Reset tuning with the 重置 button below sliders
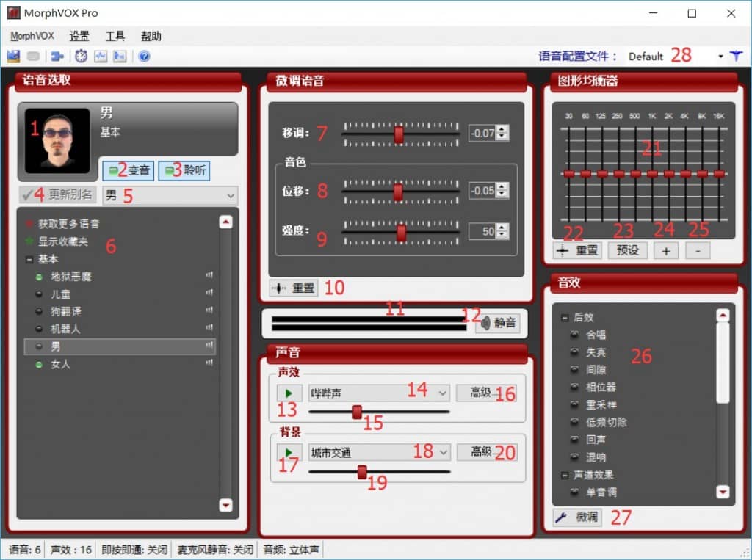Screen dimensions: 752x560 tap(293, 288)
